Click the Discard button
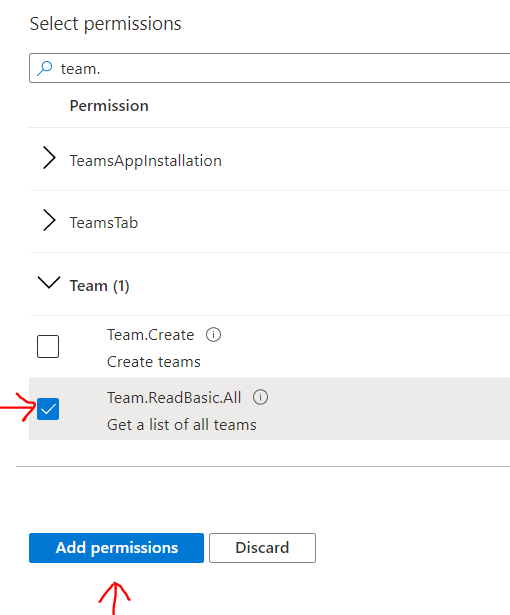 pyautogui.click(x=262, y=548)
